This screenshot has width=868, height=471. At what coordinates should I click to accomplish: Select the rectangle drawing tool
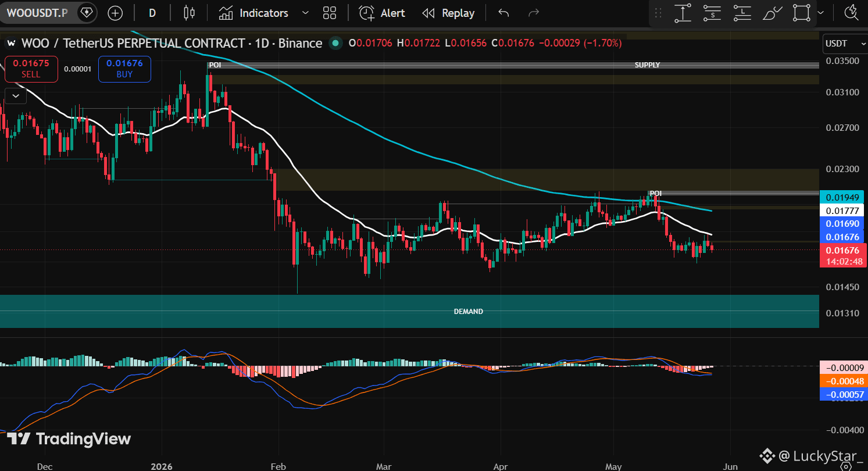tap(802, 13)
